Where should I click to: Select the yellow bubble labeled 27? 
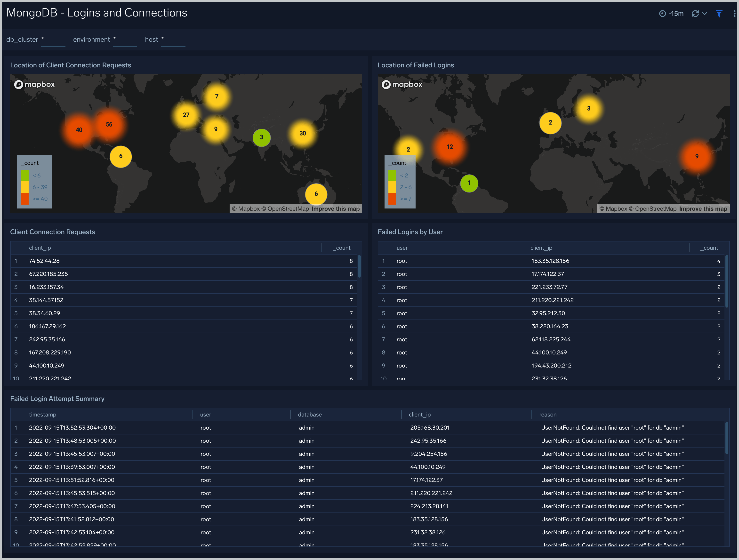[186, 115]
